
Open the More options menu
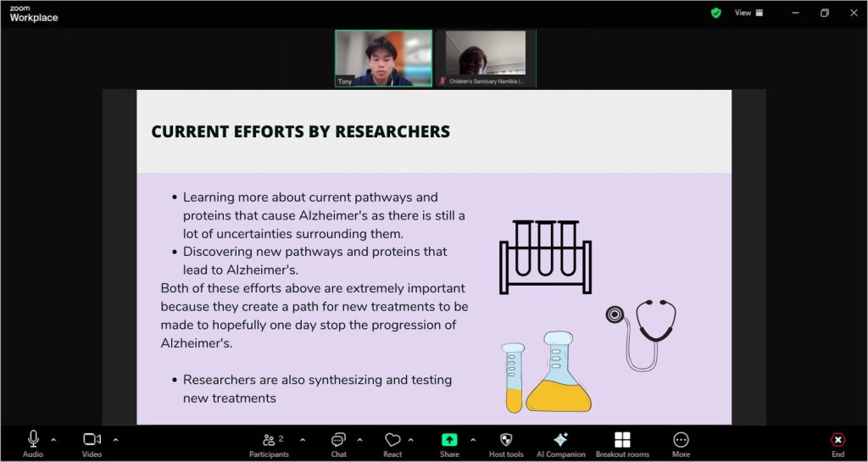681,444
